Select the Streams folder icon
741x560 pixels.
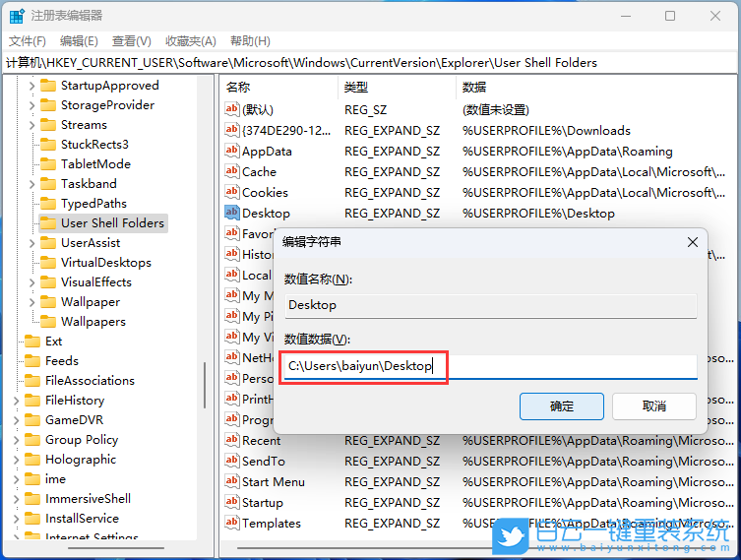pos(48,125)
